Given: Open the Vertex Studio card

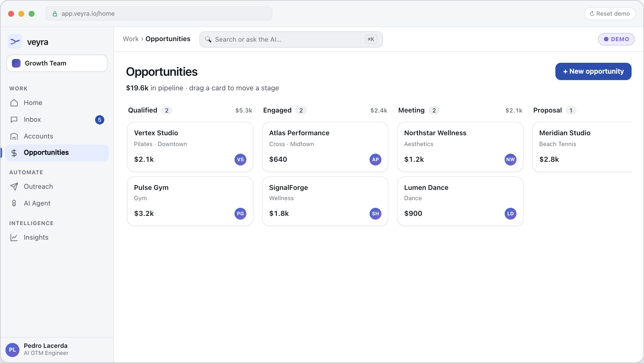Looking at the screenshot, I should [x=190, y=147].
